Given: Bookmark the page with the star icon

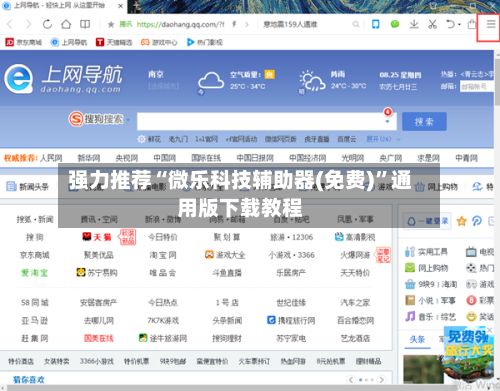Looking at the screenshot, I should point(111,24).
